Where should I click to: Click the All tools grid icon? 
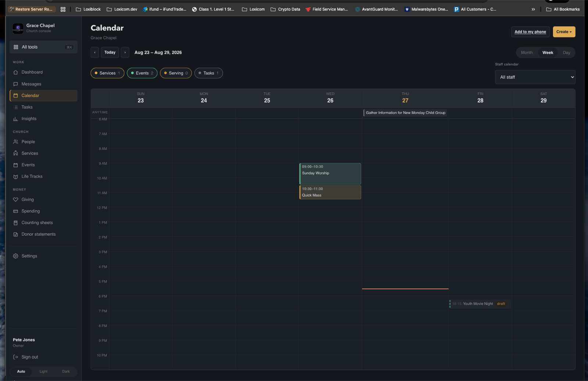pyautogui.click(x=16, y=47)
